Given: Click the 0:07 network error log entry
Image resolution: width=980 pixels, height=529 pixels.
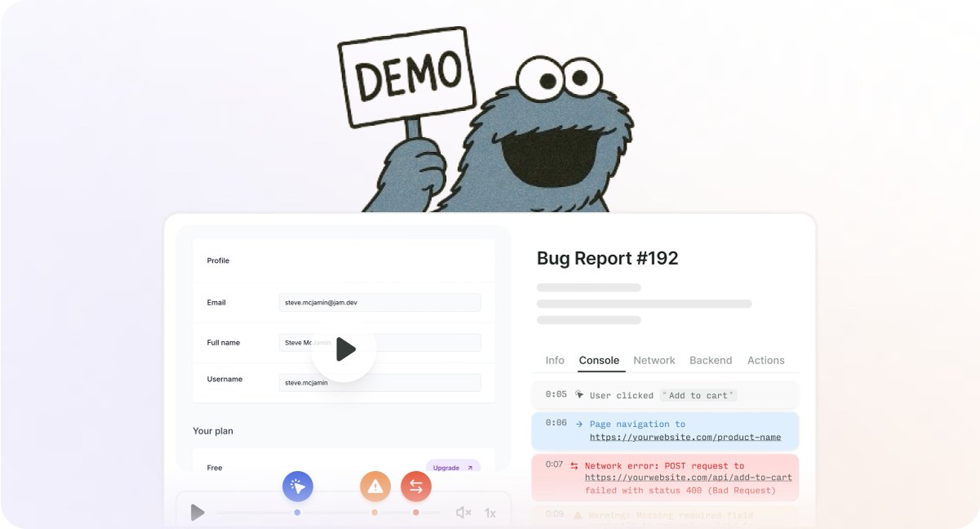Looking at the screenshot, I should click(665, 478).
